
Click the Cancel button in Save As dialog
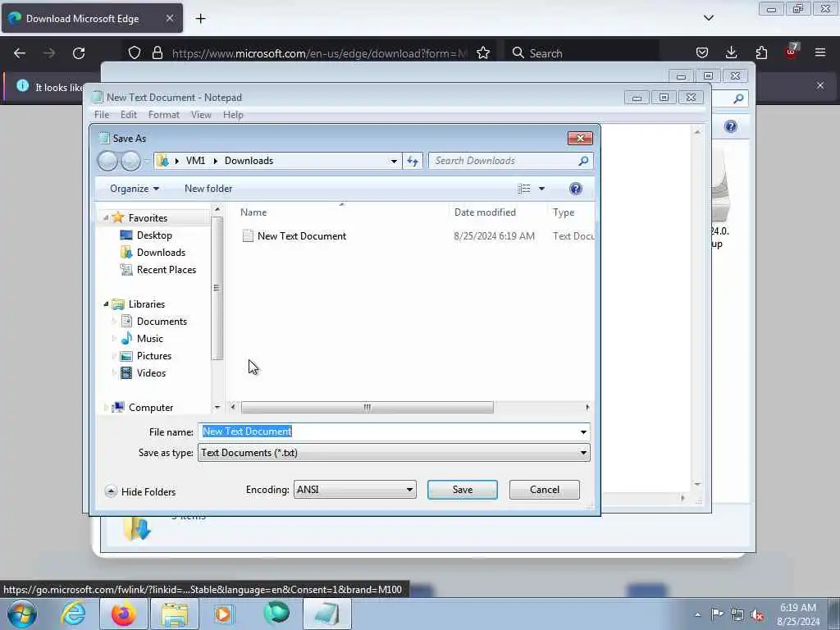tap(545, 490)
